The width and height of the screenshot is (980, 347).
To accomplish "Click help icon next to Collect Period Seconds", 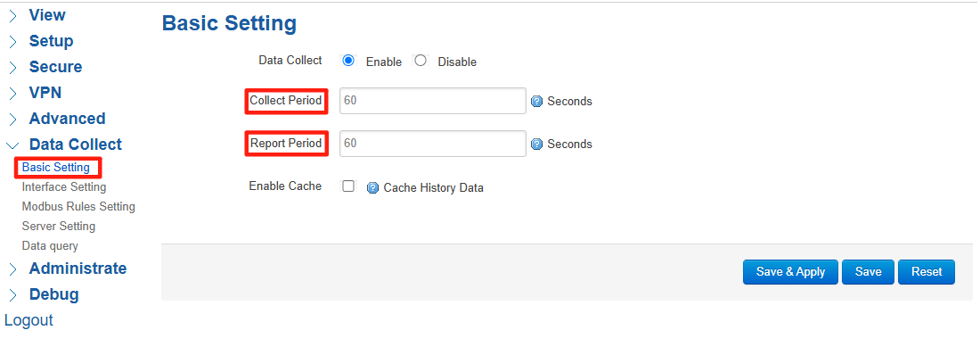I will coord(536,102).
